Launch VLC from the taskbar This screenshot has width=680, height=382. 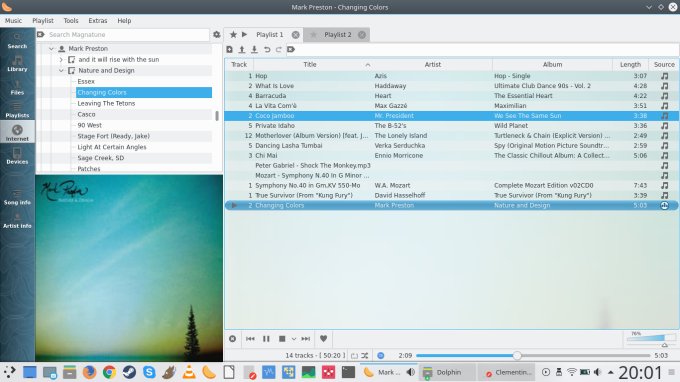click(x=189, y=372)
